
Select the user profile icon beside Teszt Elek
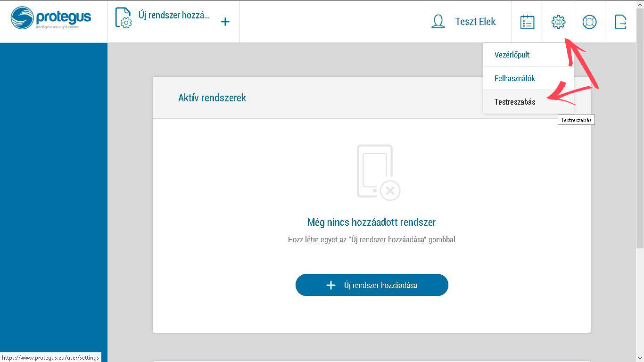click(x=438, y=21)
